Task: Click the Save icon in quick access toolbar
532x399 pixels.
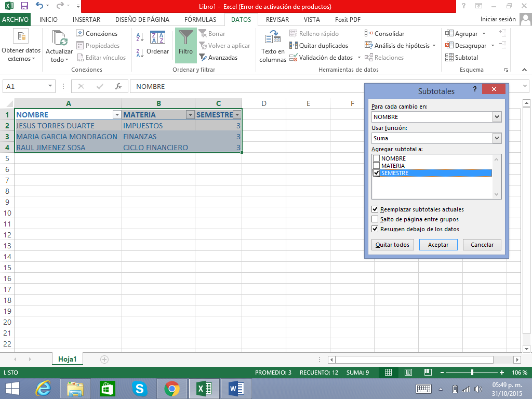Action: tap(24, 6)
